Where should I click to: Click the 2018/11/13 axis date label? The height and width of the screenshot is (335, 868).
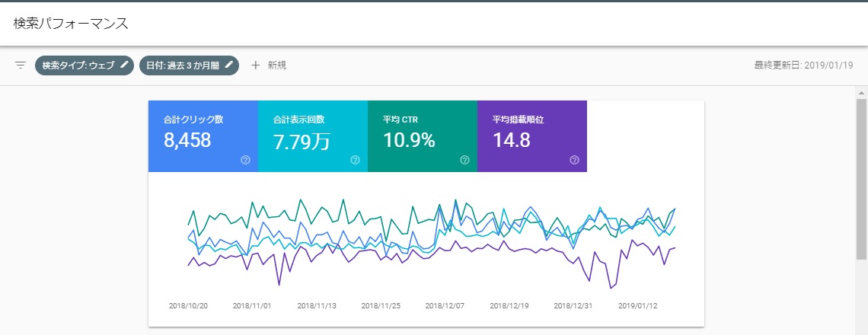[316, 305]
